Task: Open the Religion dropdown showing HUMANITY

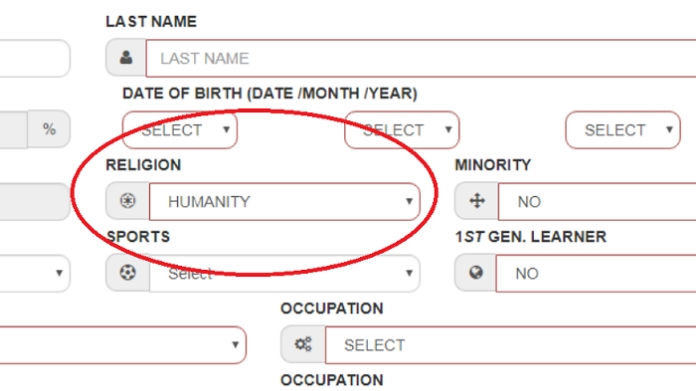Action: click(x=285, y=201)
